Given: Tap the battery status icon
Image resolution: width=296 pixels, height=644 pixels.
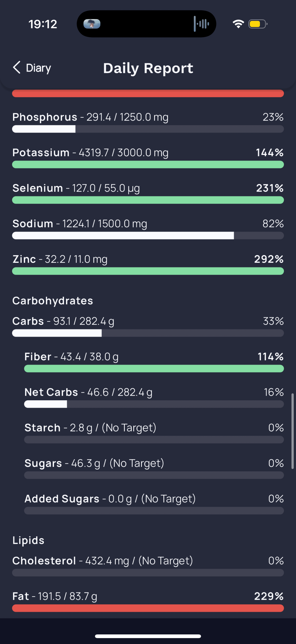Looking at the screenshot, I should (x=258, y=24).
